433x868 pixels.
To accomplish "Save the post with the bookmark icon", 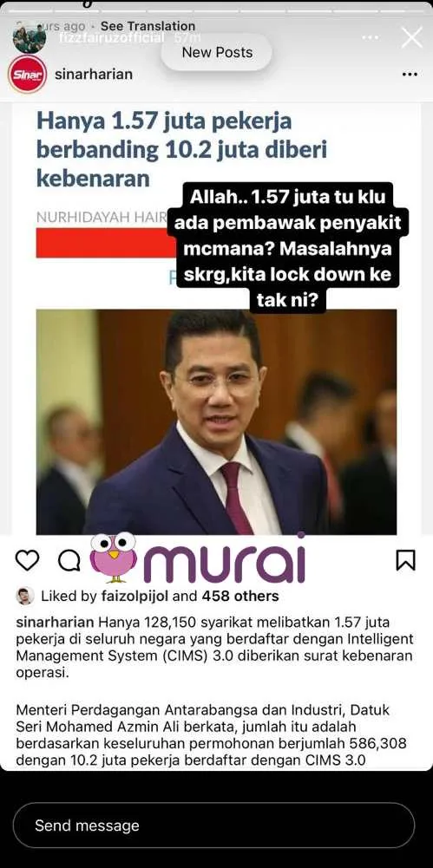I will point(406,560).
